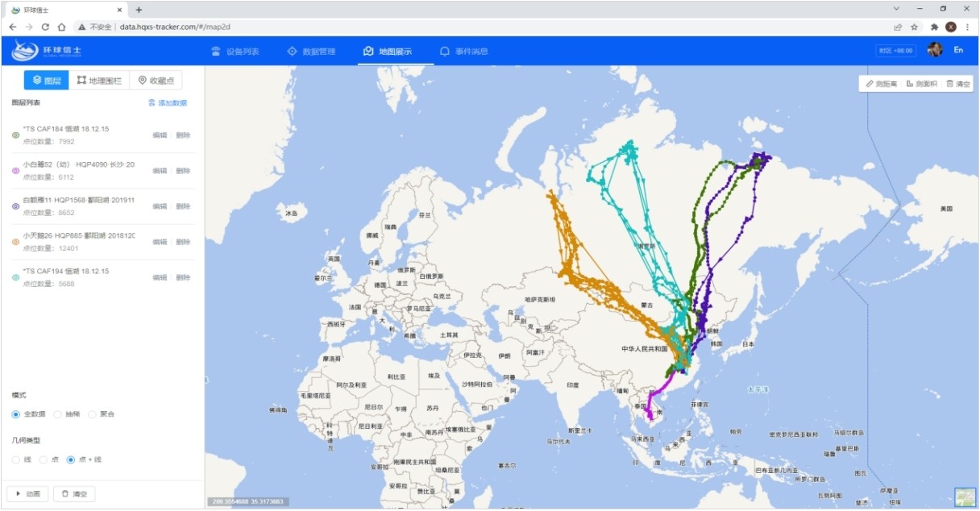Click the 添加数据 link
The image size is (980, 511).
pyautogui.click(x=168, y=103)
